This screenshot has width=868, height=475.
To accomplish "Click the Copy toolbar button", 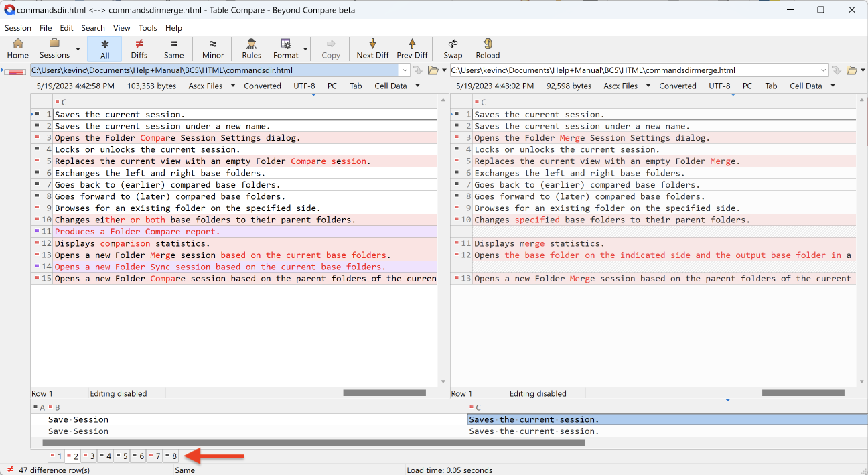I will [331, 49].
